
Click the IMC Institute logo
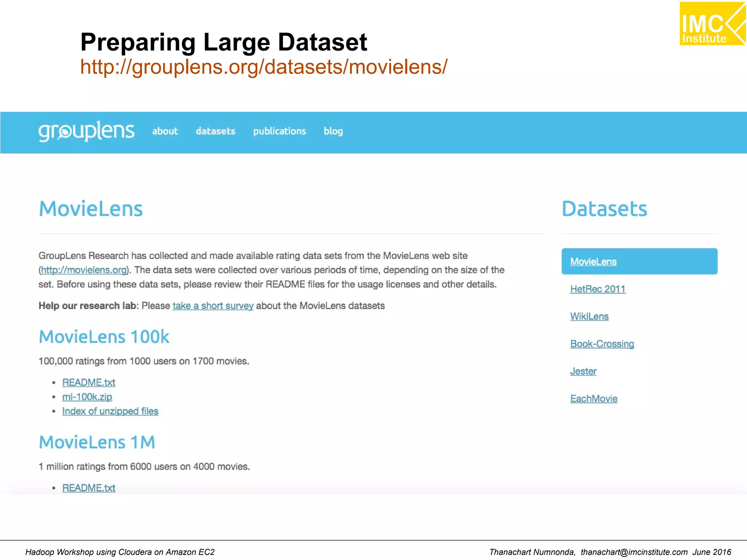(x=712, y=23)
